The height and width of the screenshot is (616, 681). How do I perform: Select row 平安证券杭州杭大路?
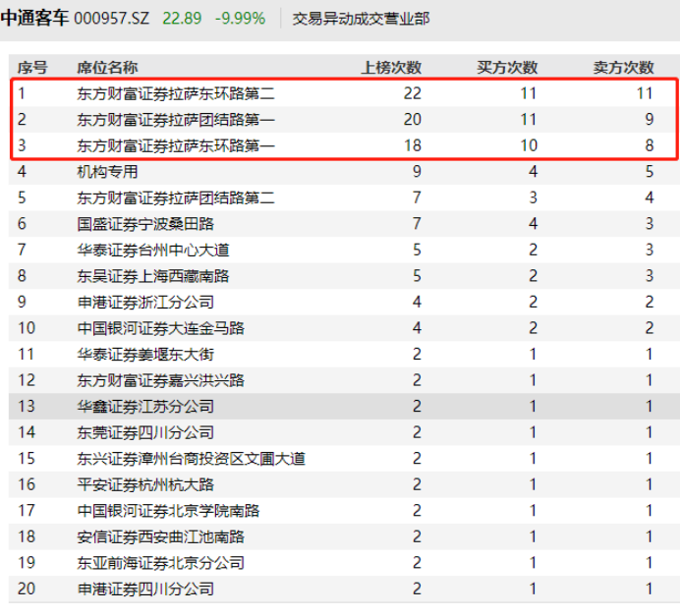(x=344, y=484)
